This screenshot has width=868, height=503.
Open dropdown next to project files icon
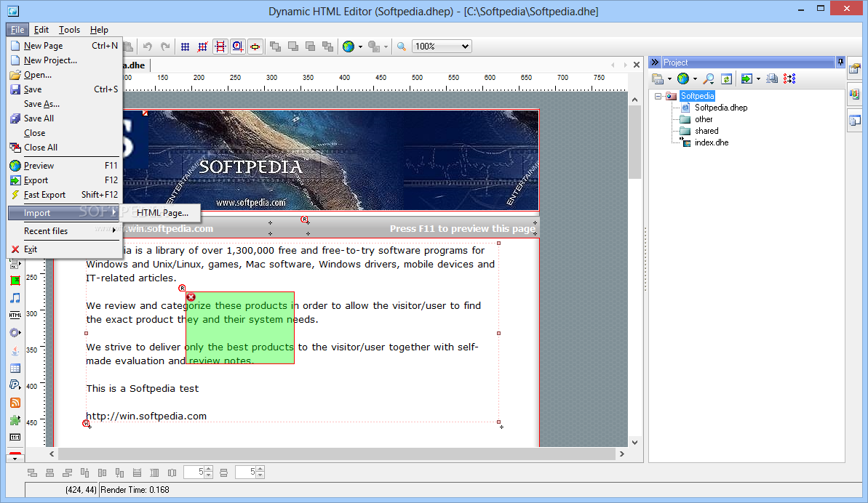669,79
